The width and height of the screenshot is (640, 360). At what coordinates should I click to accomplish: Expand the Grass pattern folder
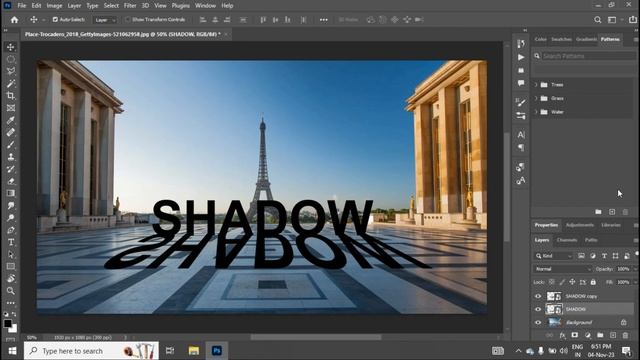(536, 98)
